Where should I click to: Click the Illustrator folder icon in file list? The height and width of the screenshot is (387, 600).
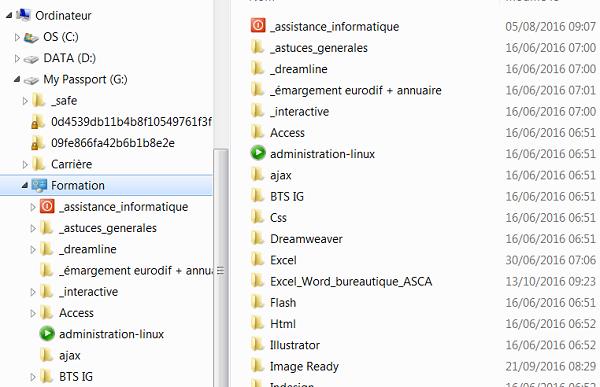(x=258, y=345)
